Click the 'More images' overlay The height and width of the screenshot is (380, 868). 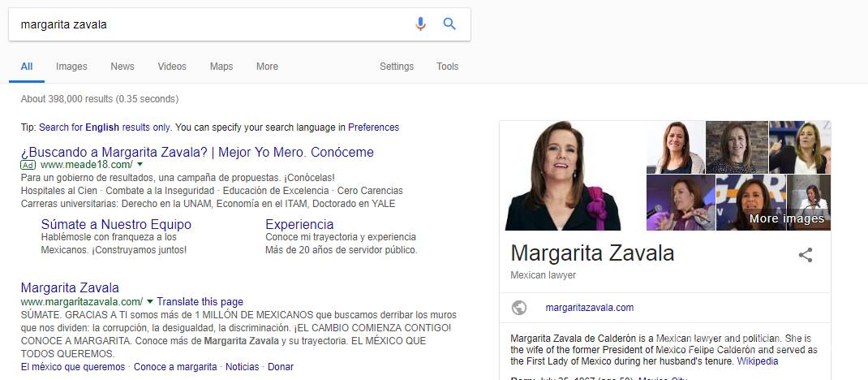[787, 218]
